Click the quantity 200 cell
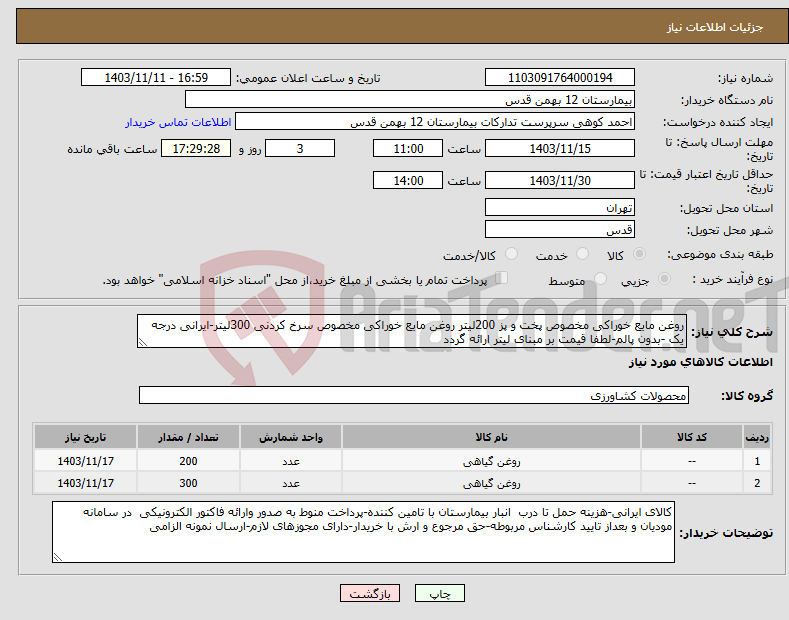The width and height of the screenshot is (789, 620). [x=188, y=461]
